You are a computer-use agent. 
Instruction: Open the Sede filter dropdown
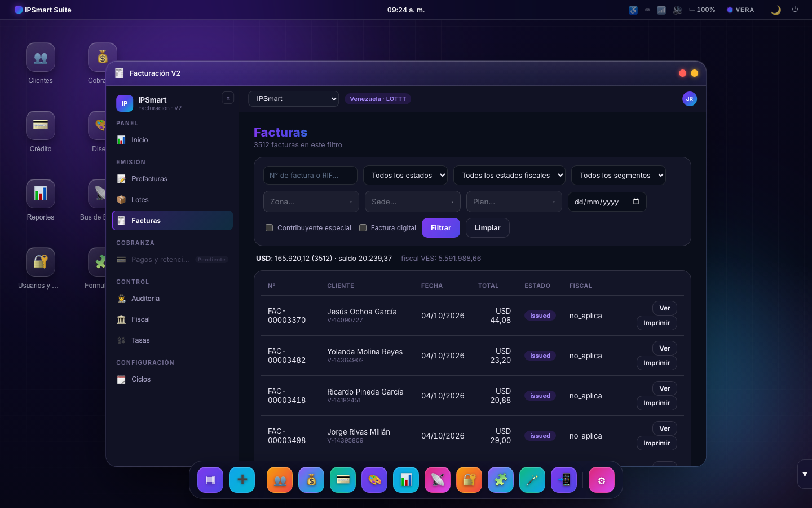(413, 202)
